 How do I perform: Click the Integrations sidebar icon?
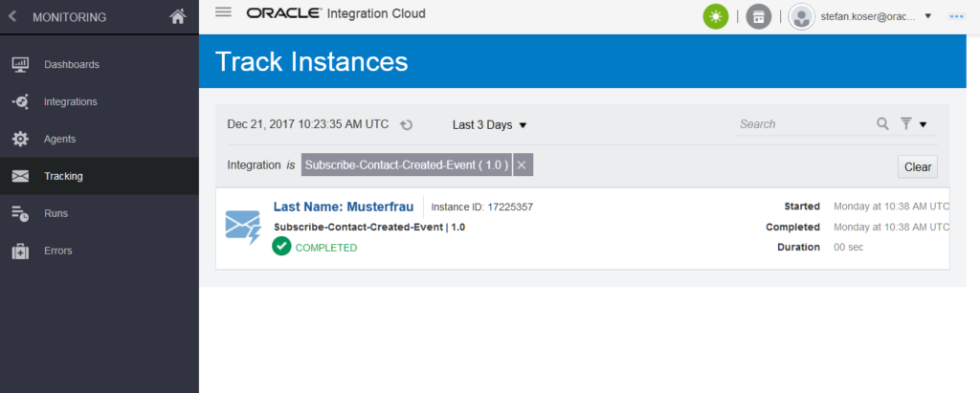pos(21,102)
